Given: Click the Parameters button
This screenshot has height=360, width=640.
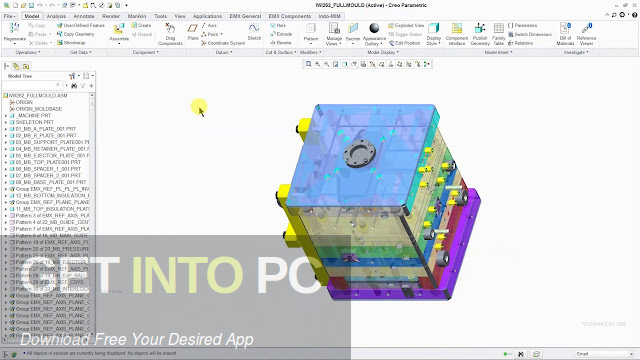Looking at the screenshot, I should [522, 25].
